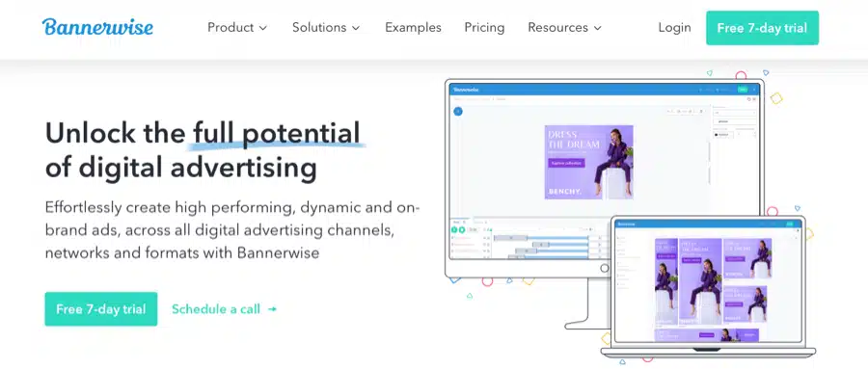
Task: Click the Bannerwise logo in header
Action: pyautogui.click(x=97, y=27)
